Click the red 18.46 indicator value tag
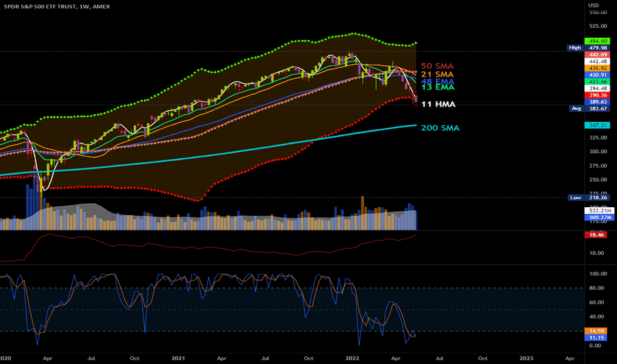617x364 pixels. tap(596, 235)
